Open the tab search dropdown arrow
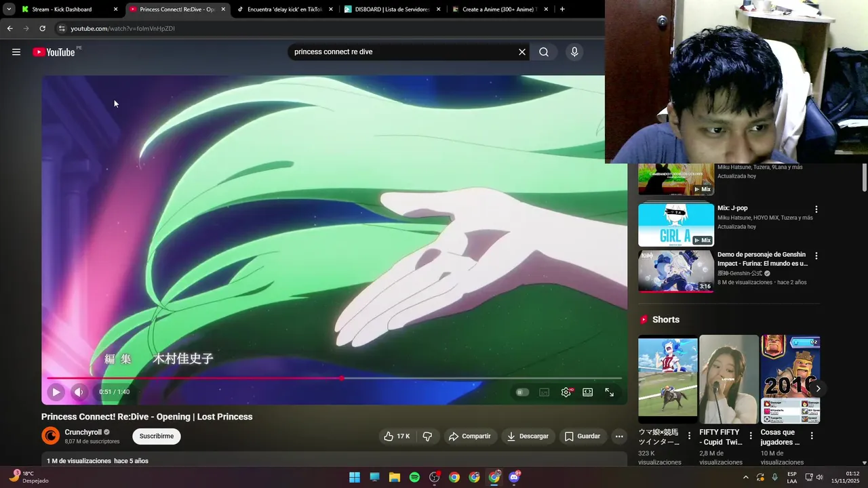The height and width of the screenshot is (488, 868). click(9, 9)
